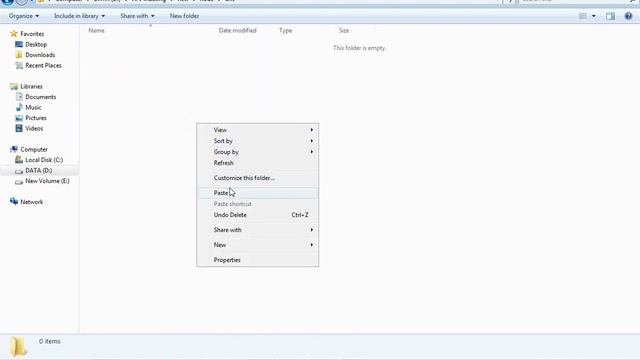640x360 pixels.
Task: Show the preview pane icon
Action: tap(610, 16)
